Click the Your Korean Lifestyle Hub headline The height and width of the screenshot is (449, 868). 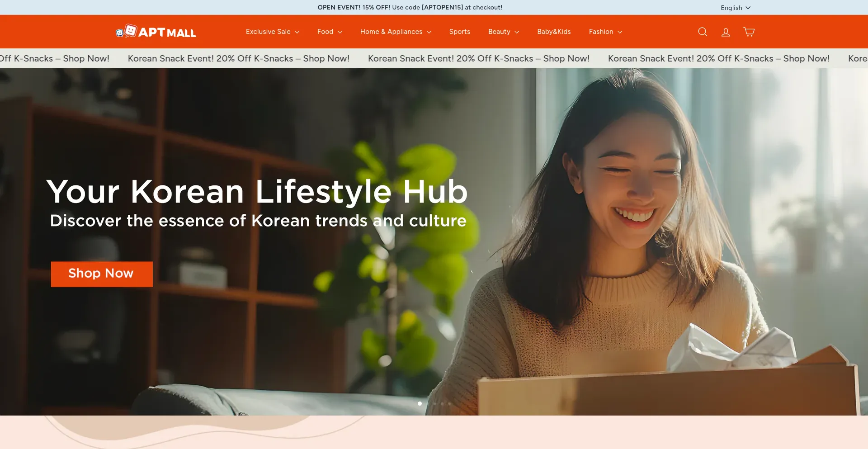257,192
